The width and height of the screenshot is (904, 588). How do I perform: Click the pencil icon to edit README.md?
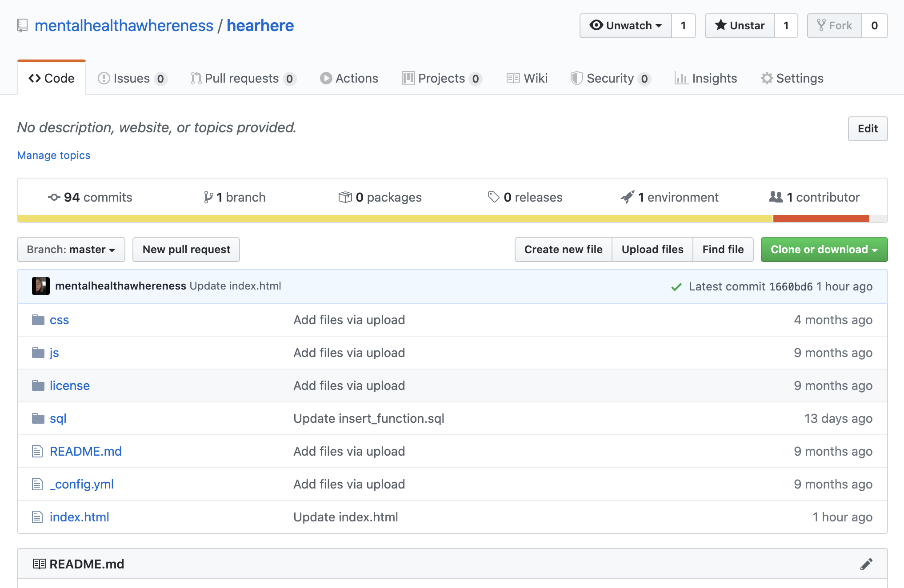[x=866, y=564]
